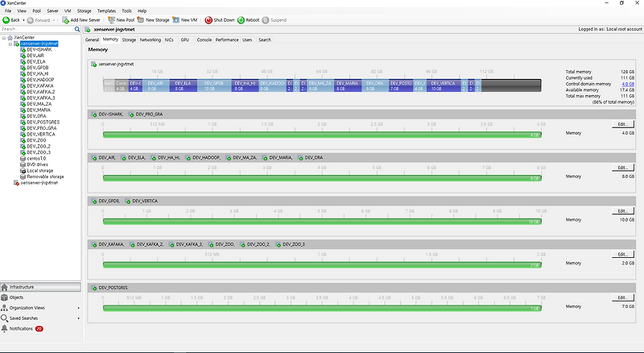Screen dimensions: 644x353
Task: Select DEV_HADOOP in the server tree
Action: [x=40, y=80]
